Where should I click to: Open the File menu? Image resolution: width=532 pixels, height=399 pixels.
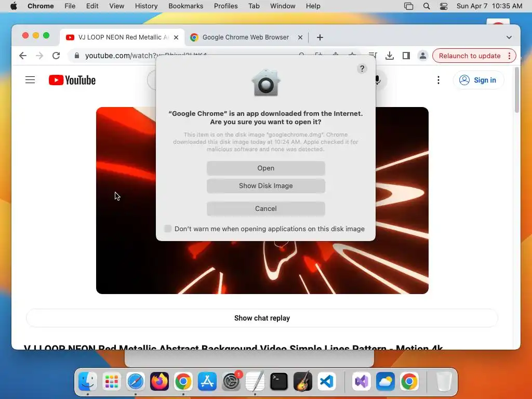70,6
